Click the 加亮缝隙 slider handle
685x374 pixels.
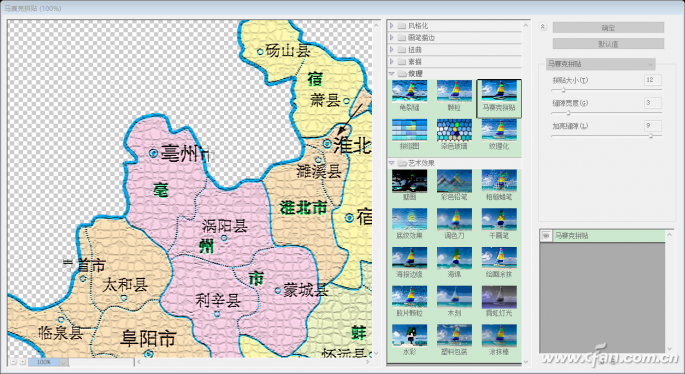[651, 136]
